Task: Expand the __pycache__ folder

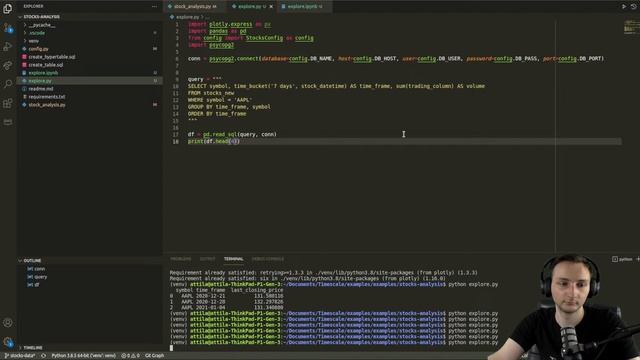Action: click(89, 25)
